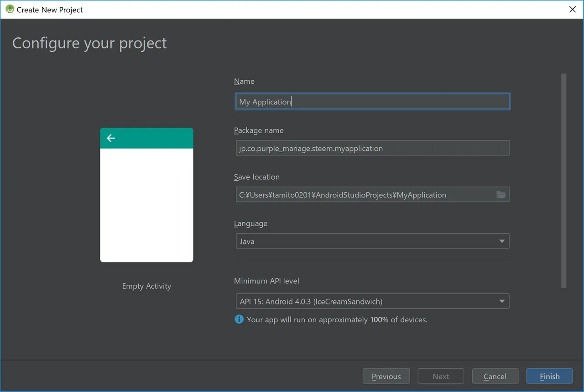Click the vertical scrollbar of the form
584x392 pixels.
click(564, 181)
